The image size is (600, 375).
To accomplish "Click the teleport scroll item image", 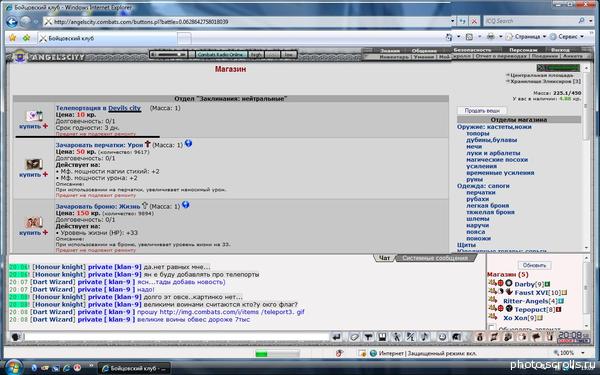I will 34,115.
